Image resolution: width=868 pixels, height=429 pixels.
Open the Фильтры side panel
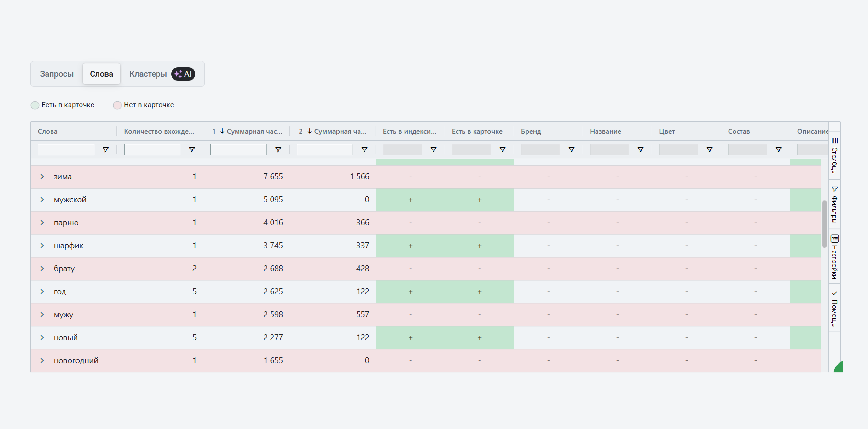coord(834,204)
